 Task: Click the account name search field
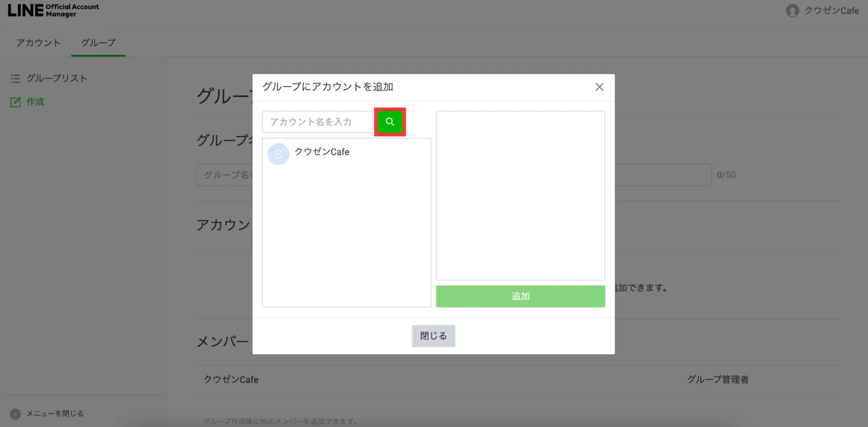317,122
